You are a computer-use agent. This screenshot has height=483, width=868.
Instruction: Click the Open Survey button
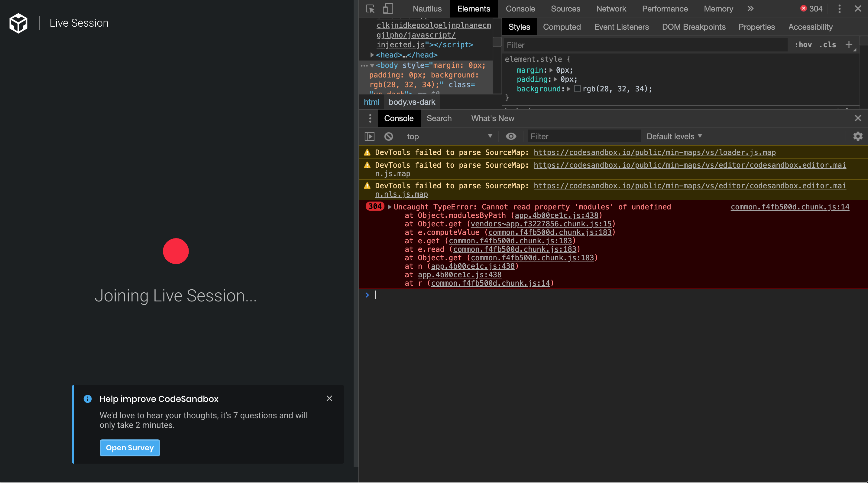[x=129, y=448]
